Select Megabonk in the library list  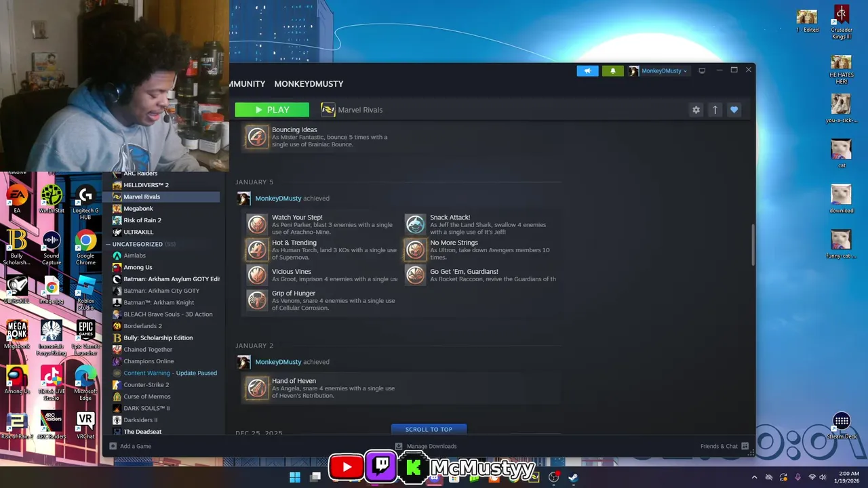click(138, 209)
